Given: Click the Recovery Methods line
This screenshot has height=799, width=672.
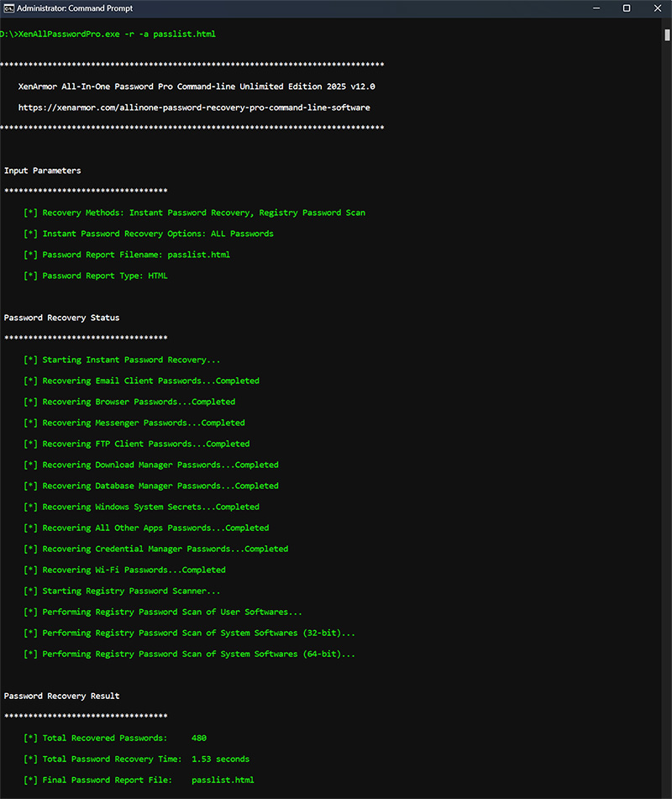Looking at the screenshot, I should point(194,213).
